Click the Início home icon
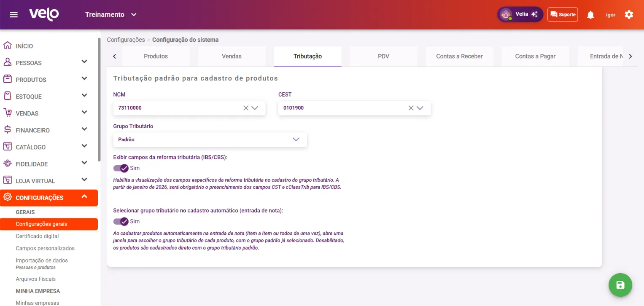Viewport: 644px width, 306px height. click(7, 46)
